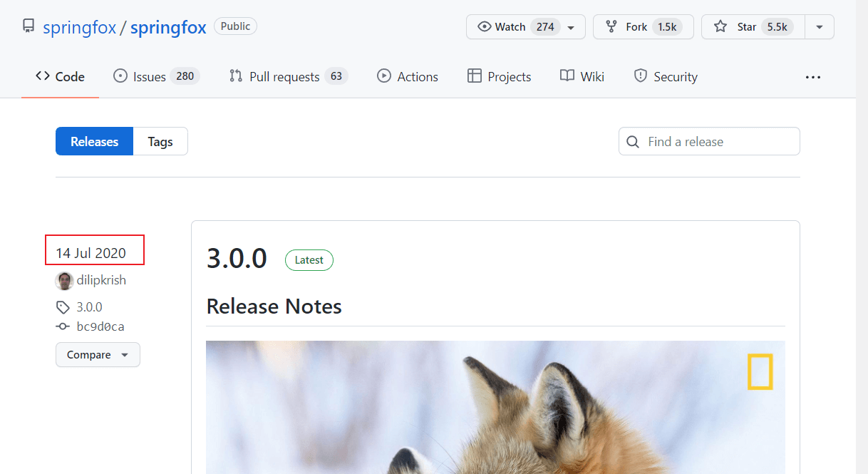Select the Releases toggle button
Viewport: 868px width, 474px height.
[x=94, y=141]
